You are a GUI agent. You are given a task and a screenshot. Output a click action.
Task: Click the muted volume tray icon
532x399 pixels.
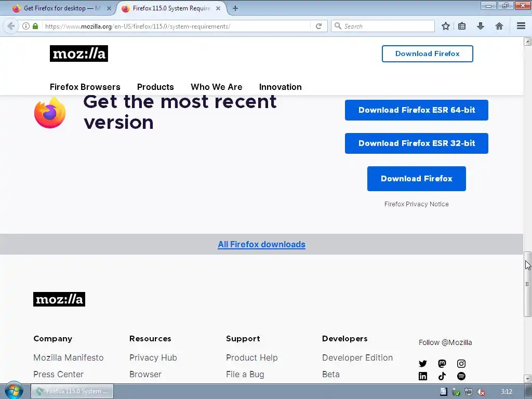(x=481, y=392)
